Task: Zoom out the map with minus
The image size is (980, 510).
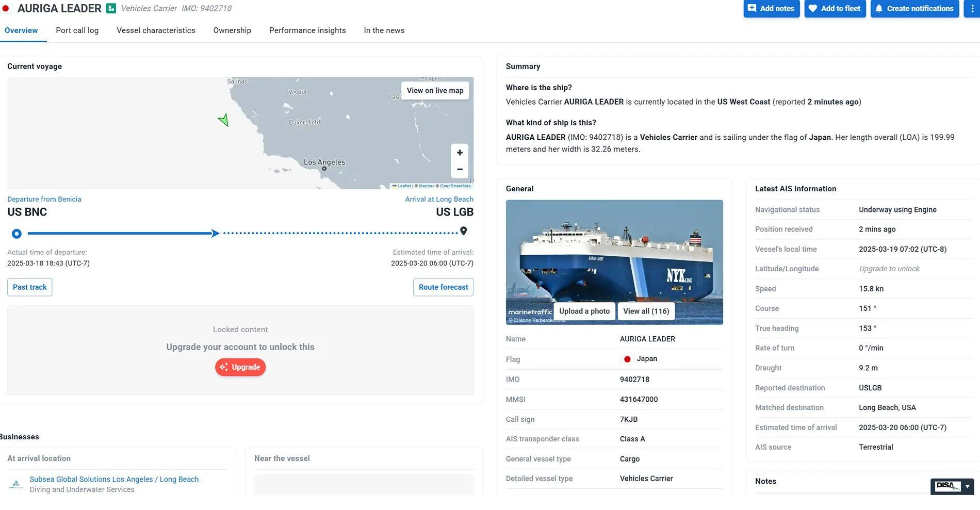Action: point(459,169)
